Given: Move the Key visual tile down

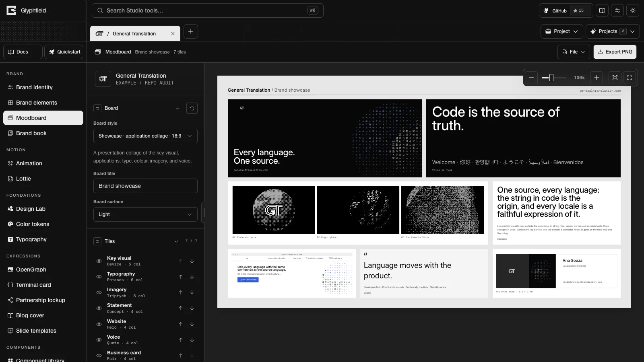Looking at the screenshot, I should (192, 261).
